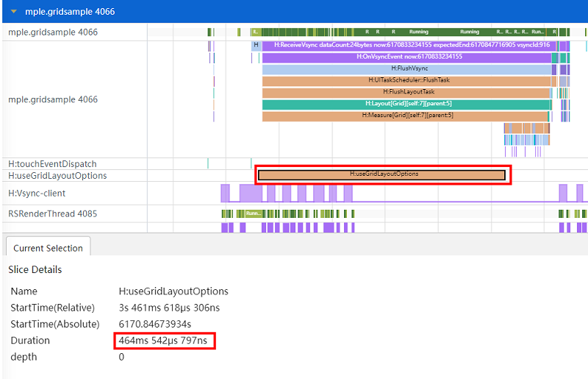Click the RSRenderThread 4085 row label
Image resolution: width=588 pixels, height=379 pixels.
pos(52,213)
